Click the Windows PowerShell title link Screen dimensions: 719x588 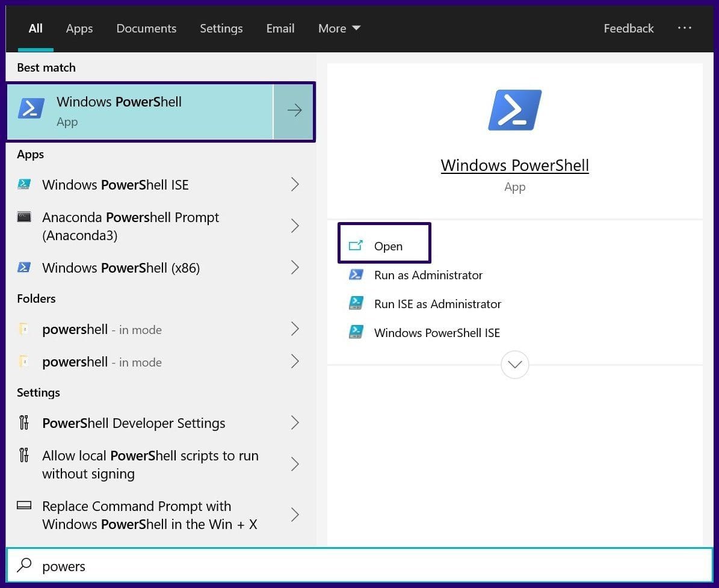coord(514,165)
